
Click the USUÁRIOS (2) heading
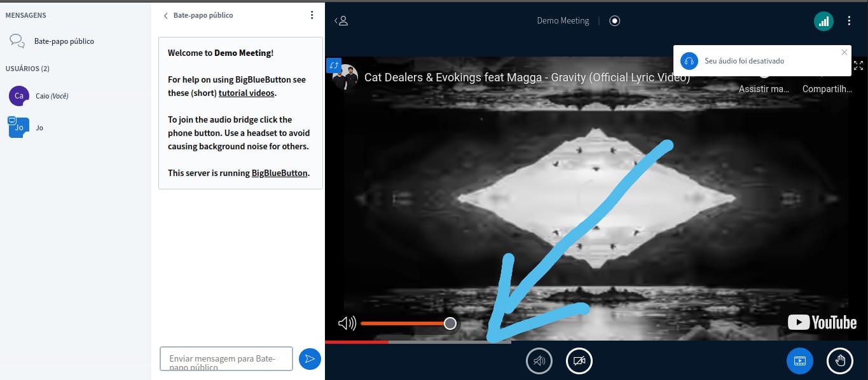coord(27,68)
